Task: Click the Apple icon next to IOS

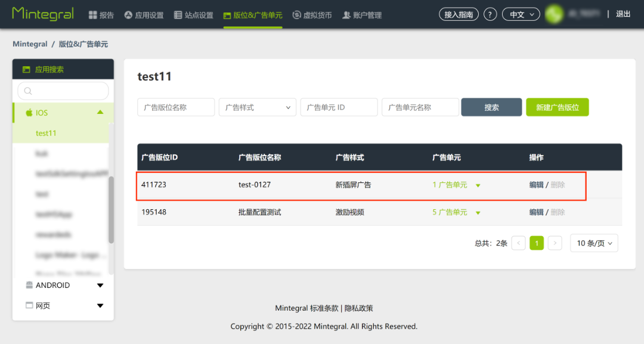Action: (30, 112)
